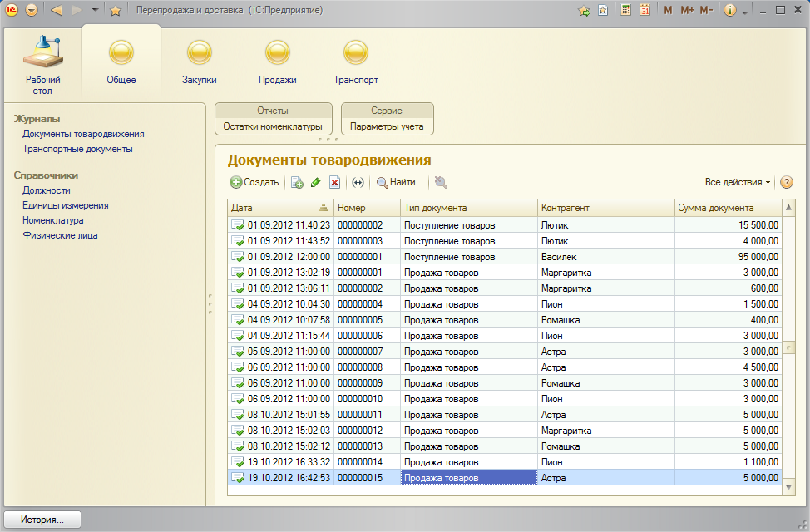This screenshot has width=810, height=532.
Task: Click sum 1 100,00 cell
Action: [x=729, y=462]
